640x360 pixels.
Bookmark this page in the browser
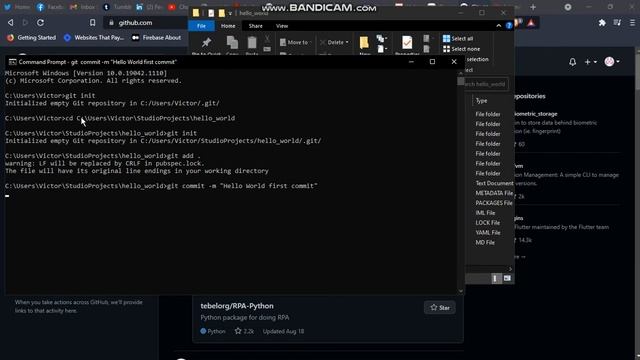point(93,23)
